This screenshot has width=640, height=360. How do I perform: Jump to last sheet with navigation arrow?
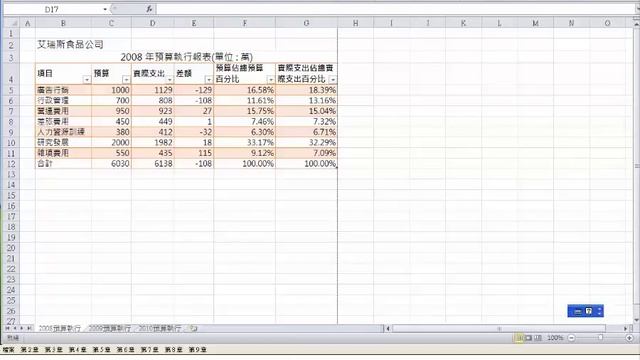point(29,328)
